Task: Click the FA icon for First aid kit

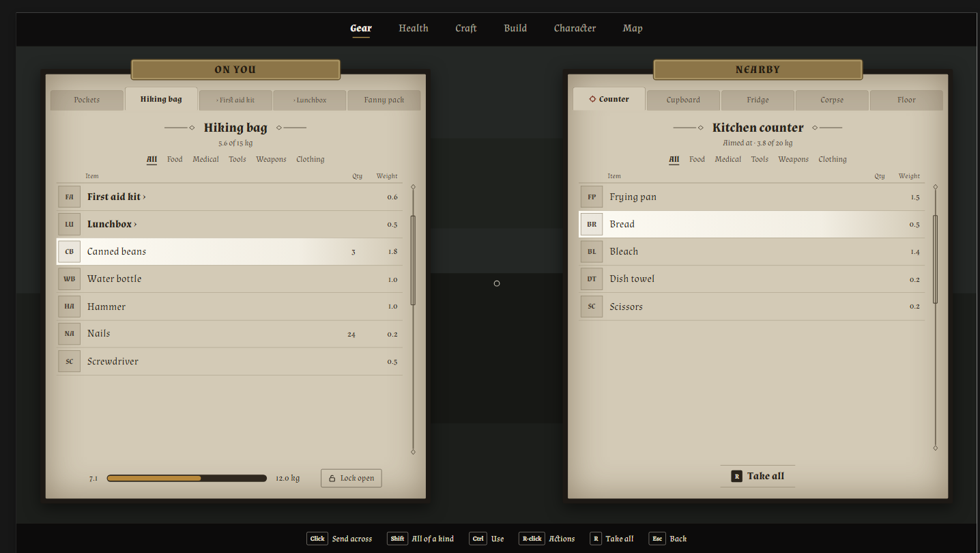Action: point(69,197)
